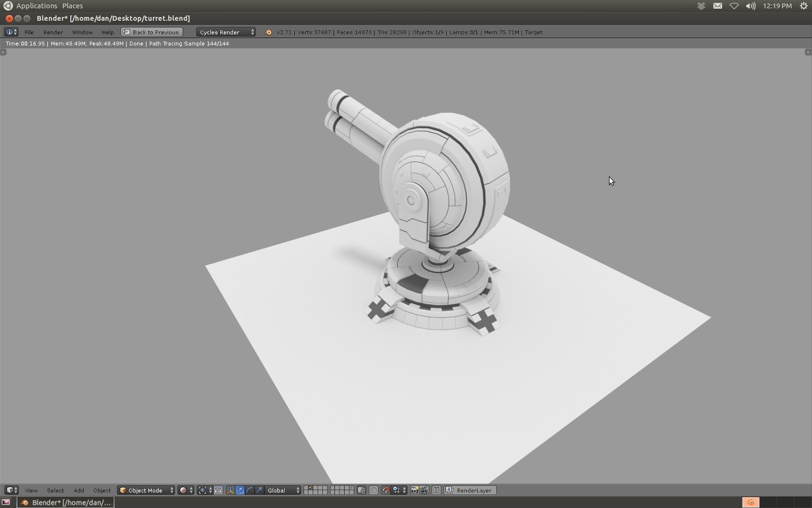Screen dimensions: 812x508
Task: Open the Object Mode dropdown
Action: click(146, 490)
